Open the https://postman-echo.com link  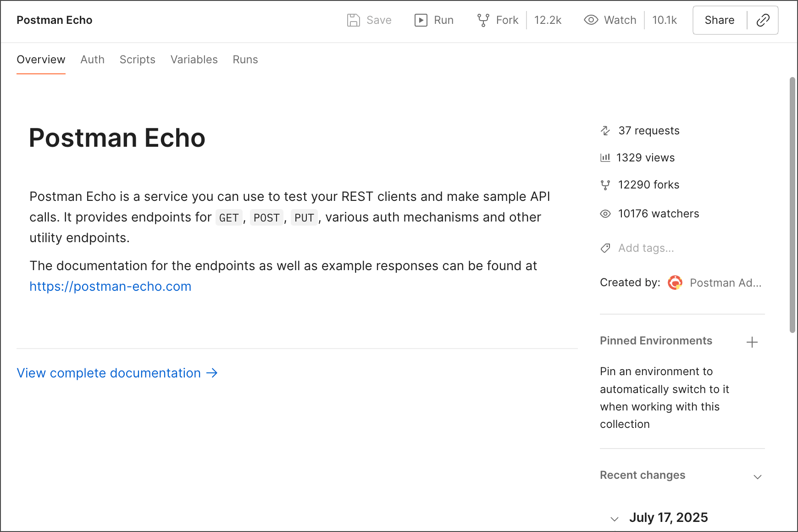[111, 286]
